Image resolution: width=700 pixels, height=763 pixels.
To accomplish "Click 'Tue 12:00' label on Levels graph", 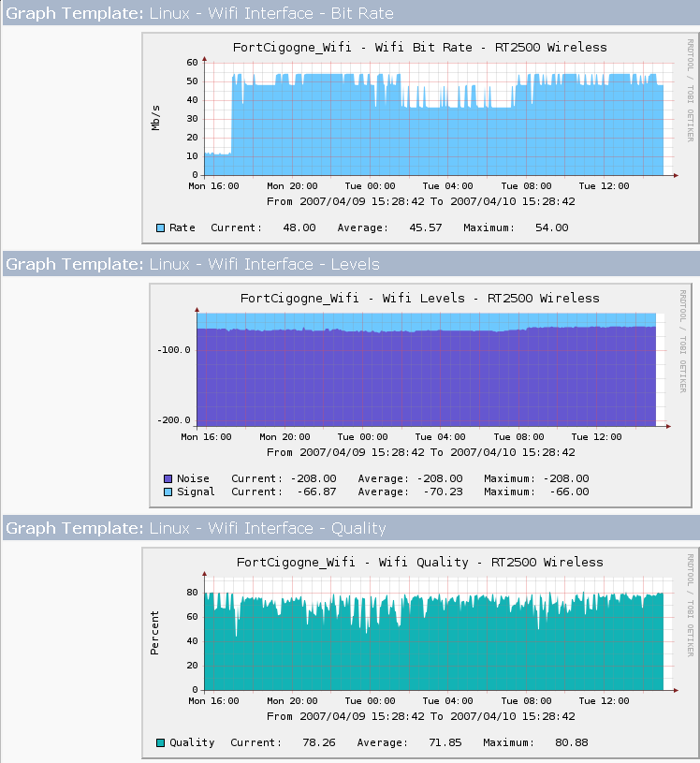I will [x=596, y=437].
